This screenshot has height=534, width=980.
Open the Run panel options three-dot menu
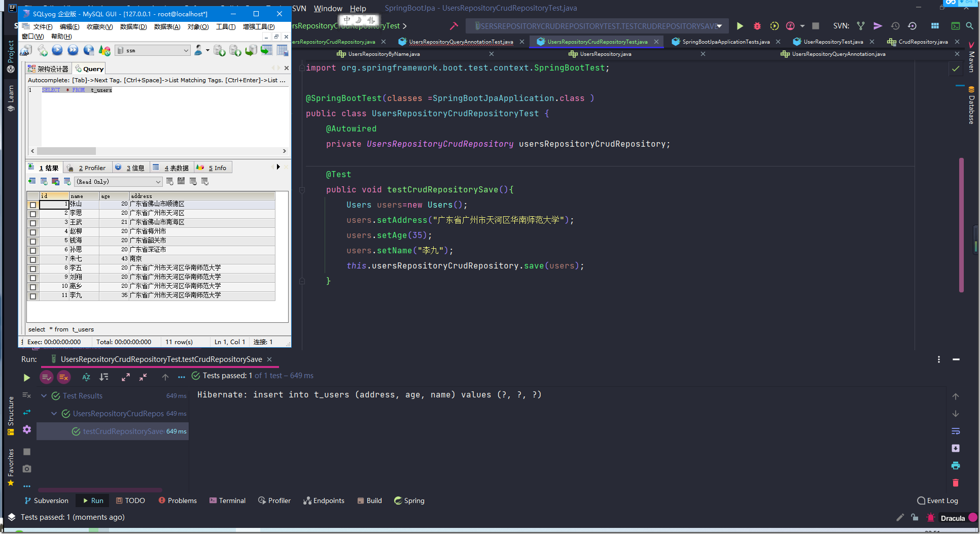point(939,359)
